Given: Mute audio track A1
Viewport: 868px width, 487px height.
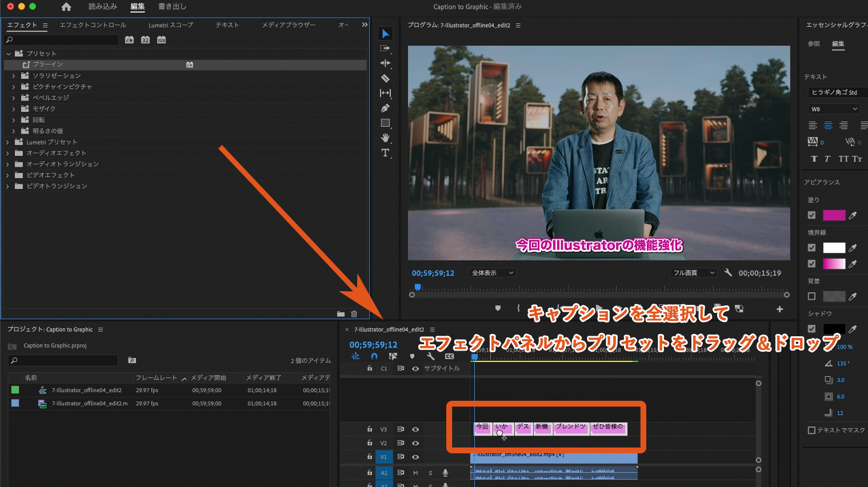Looking at the screenshot, I should (x=415, y=473).
